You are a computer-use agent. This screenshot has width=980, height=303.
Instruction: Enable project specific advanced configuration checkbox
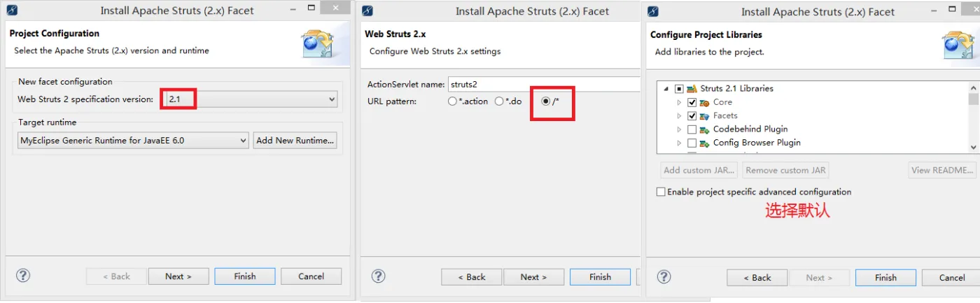click(x=661, y=192)
